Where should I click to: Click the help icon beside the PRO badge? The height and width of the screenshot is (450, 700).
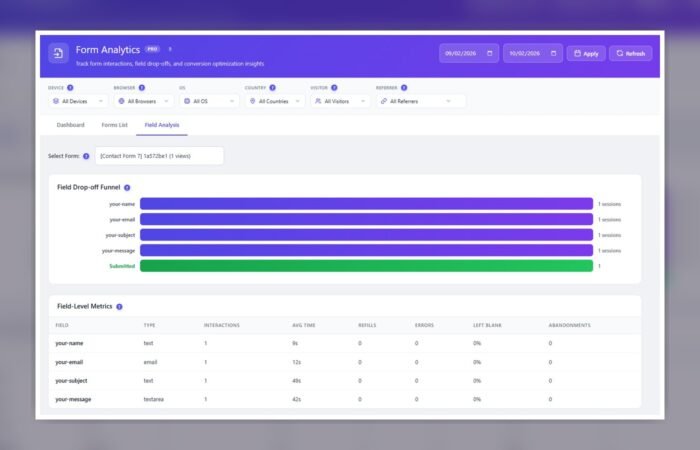coord(170,49)
